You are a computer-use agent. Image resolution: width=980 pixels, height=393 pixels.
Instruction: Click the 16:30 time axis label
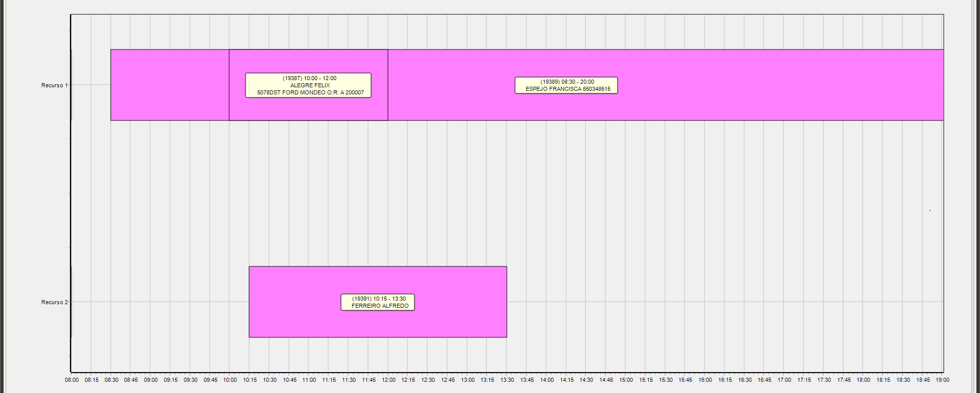(x=745, y=380)
